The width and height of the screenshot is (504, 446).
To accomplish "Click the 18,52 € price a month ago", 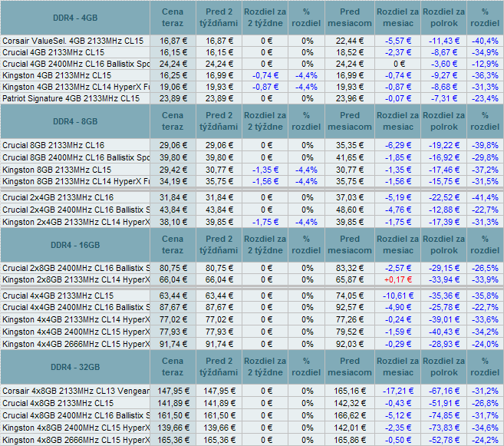I will tap(350, 52).
